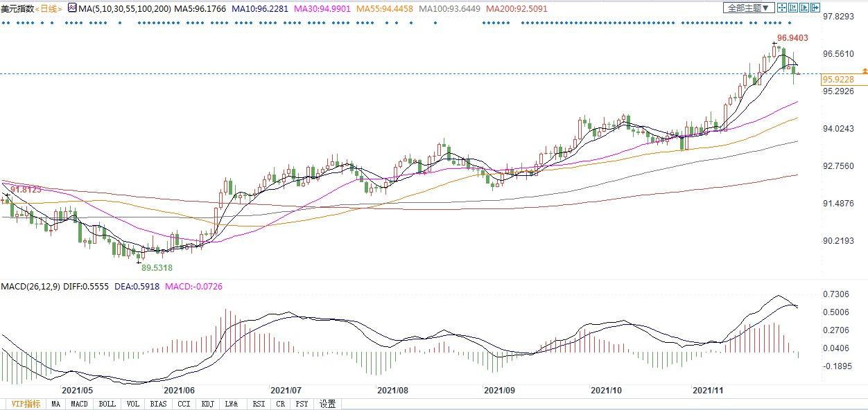Image resolution: width=868 pixels, height=410 pixels.
Task: Click the orange price alert bell marker
Action: (x=865, y=71)
